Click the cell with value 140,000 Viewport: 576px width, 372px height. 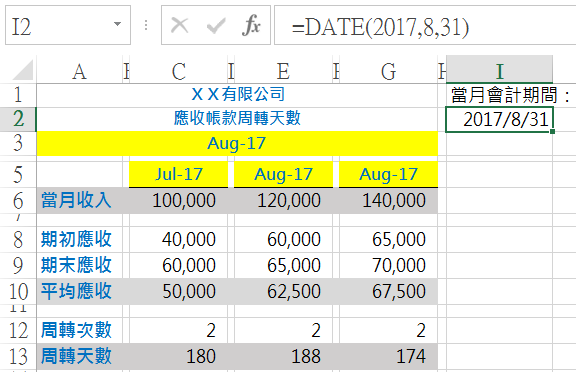[388, 201]
